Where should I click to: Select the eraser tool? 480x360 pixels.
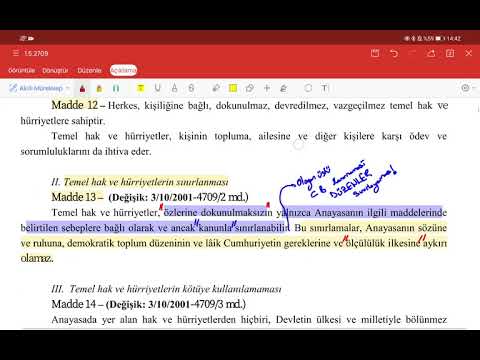[250, 88]
